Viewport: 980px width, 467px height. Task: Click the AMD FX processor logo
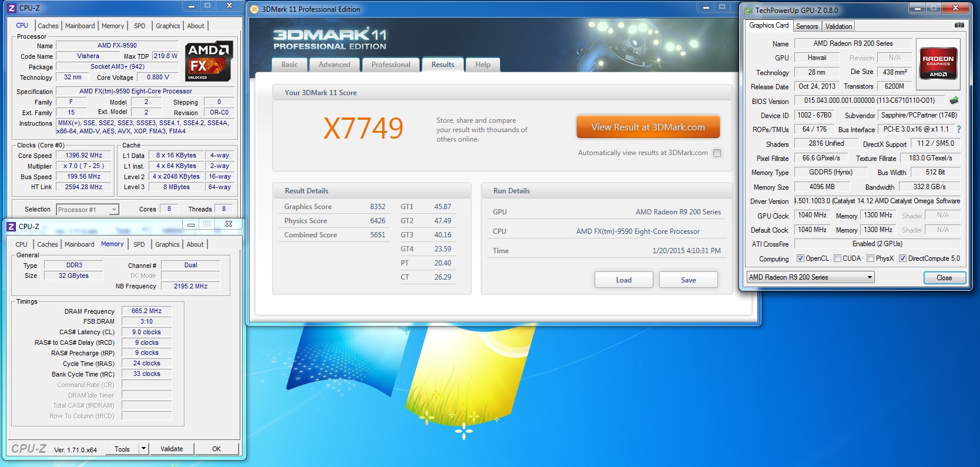click(209, 61)
